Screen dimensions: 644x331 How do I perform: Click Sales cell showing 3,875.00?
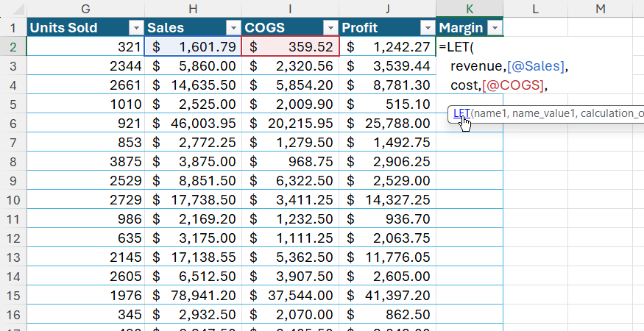click(193, 162)
